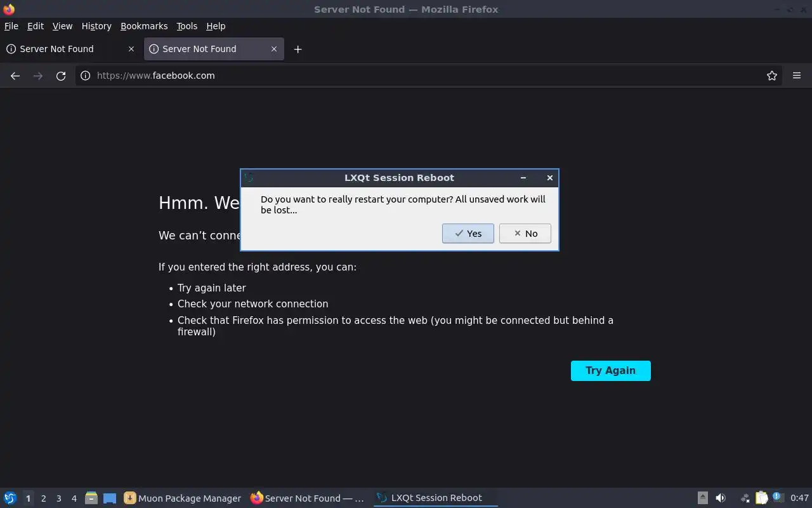Reload the current page
The image size is (812, 508).
click(61, 76)
